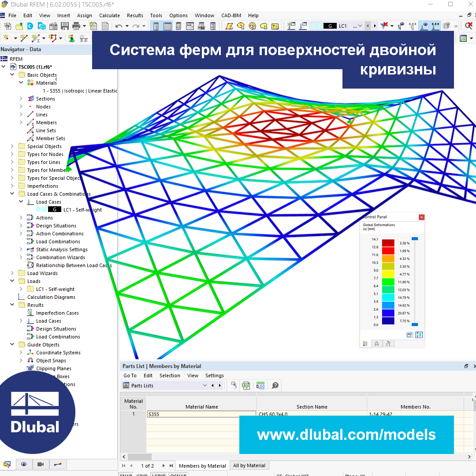
Task: Click the dark red 14.1 legend color swatch
Action: (388, 243)
